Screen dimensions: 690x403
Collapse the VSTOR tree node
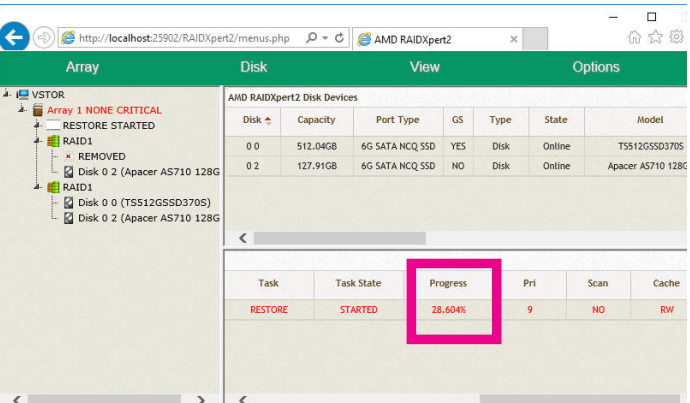pos(7,94)
